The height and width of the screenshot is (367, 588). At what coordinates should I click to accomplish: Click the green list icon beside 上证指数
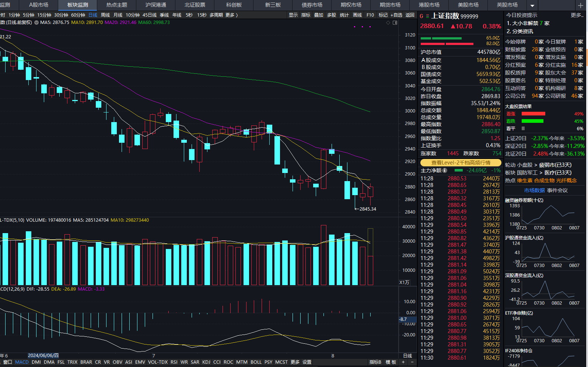(427, 16)
